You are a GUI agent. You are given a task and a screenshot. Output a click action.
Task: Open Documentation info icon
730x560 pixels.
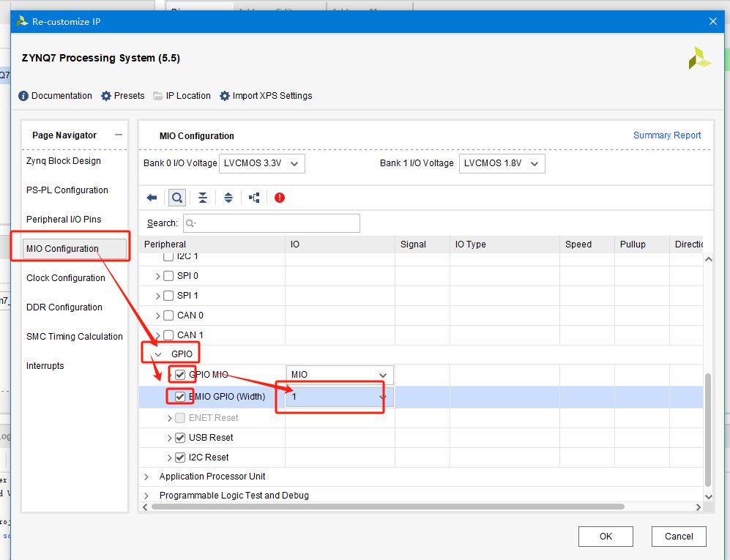pos(23,96)
